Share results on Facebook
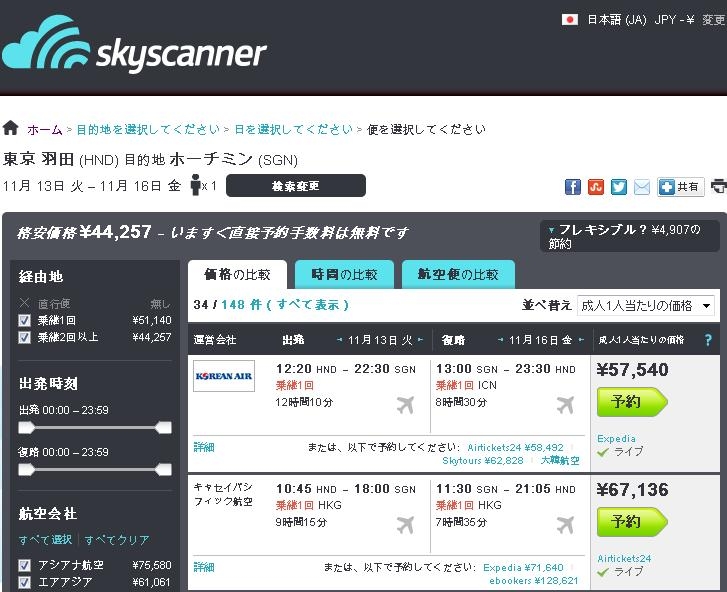Screen dimensions: 727x592 point(573,187)
